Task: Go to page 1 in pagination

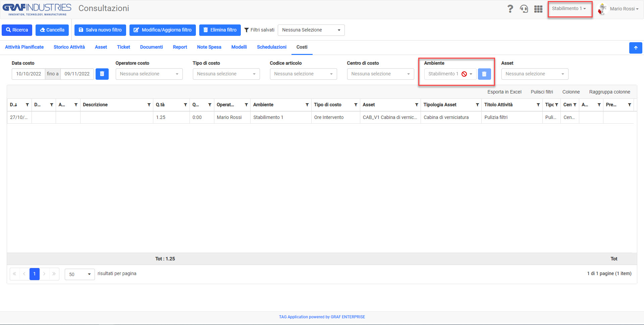Action: pyautogui.click(x=35, y=274)
